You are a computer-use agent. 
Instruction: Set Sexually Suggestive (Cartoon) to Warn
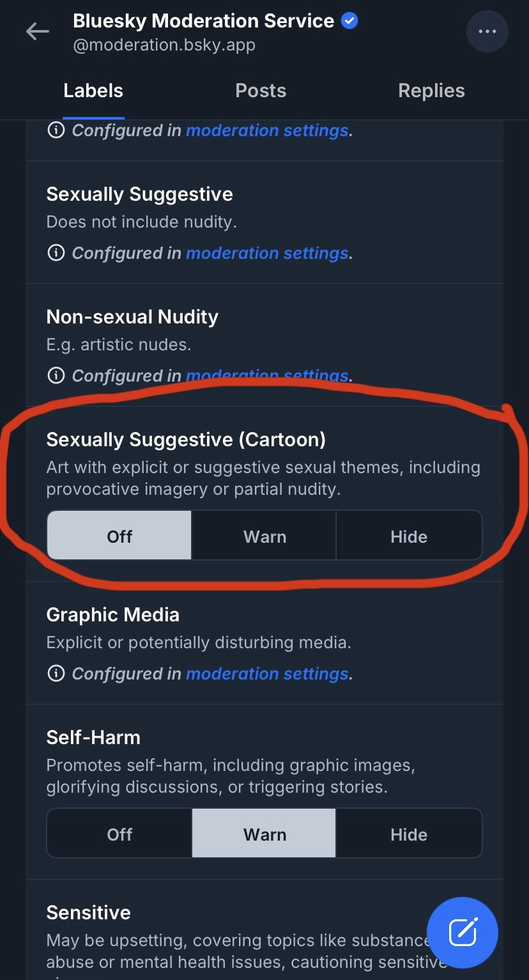coord(264,536)
